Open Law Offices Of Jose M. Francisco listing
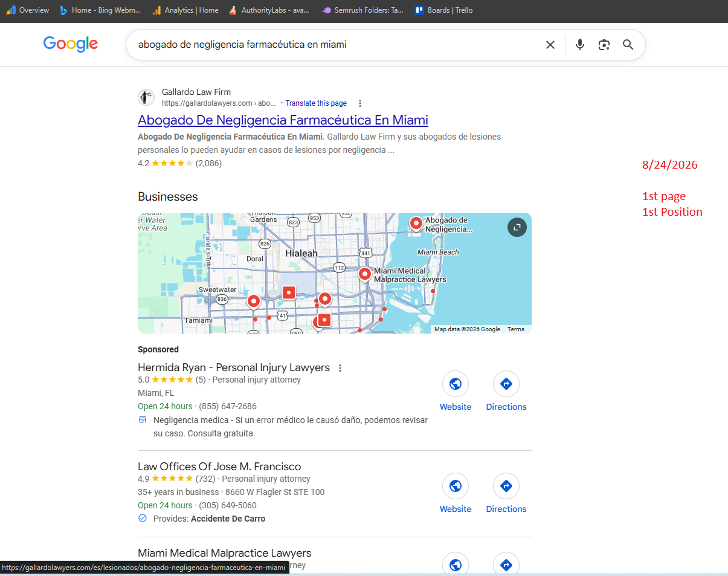This screenshot has height=576, width=728. (x=219, y=467)
